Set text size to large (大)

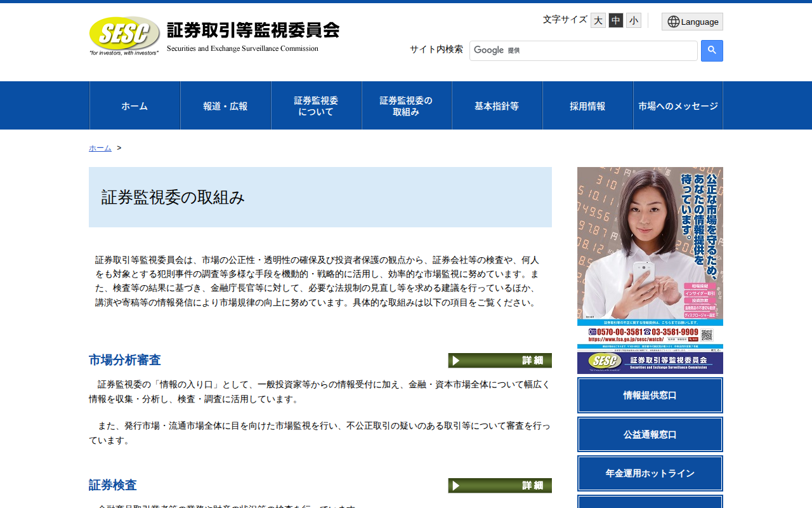[x=598, y=20]
